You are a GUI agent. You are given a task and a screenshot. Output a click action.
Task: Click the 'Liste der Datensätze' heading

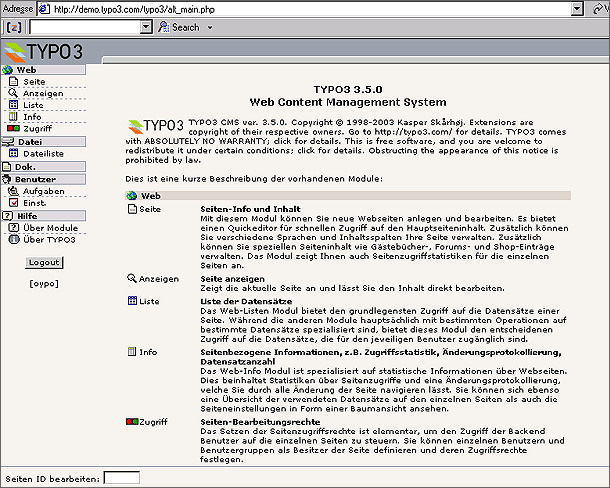coord(246,301)
